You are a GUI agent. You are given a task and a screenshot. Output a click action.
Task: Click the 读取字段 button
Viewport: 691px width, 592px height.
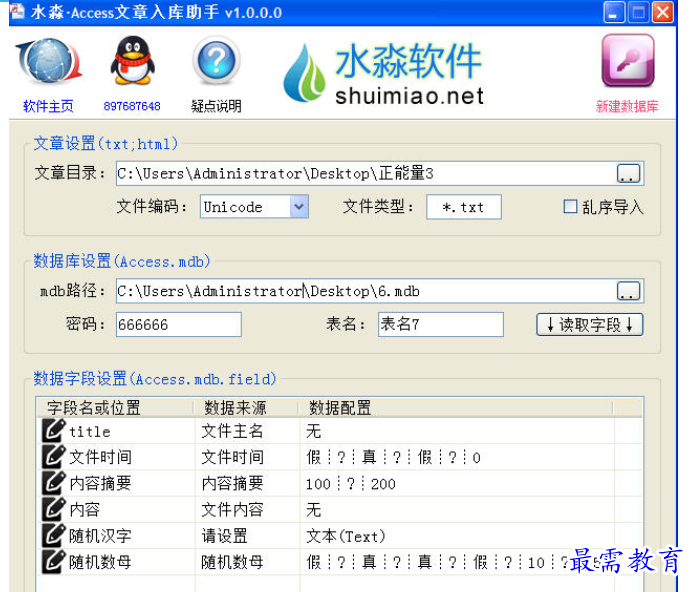590,325
